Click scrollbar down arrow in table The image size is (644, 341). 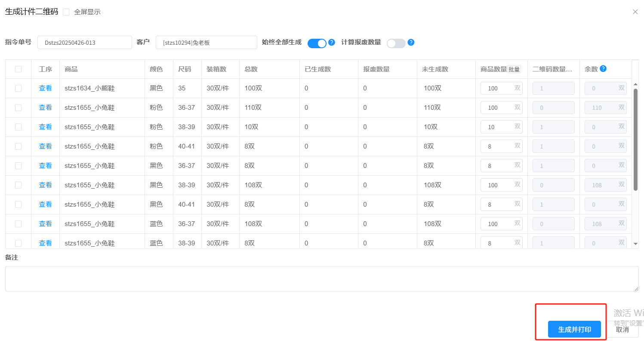click(x=635, y=244)
